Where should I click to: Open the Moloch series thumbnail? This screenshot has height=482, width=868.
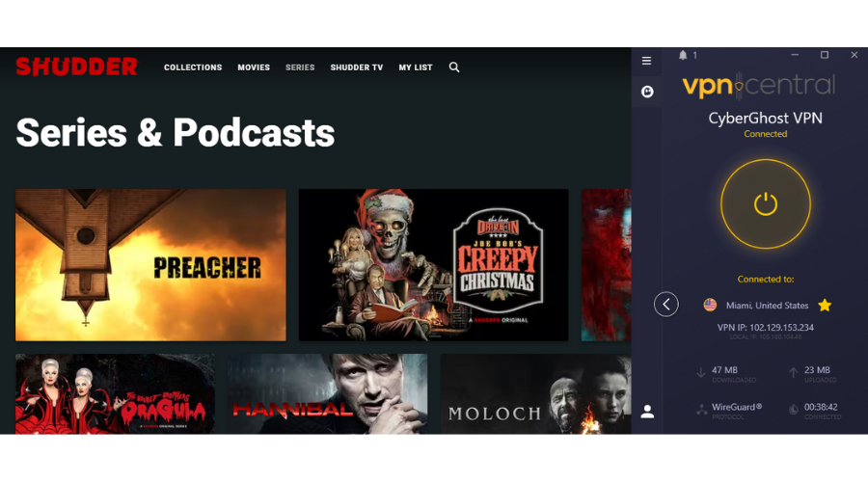tap(536, 394)
